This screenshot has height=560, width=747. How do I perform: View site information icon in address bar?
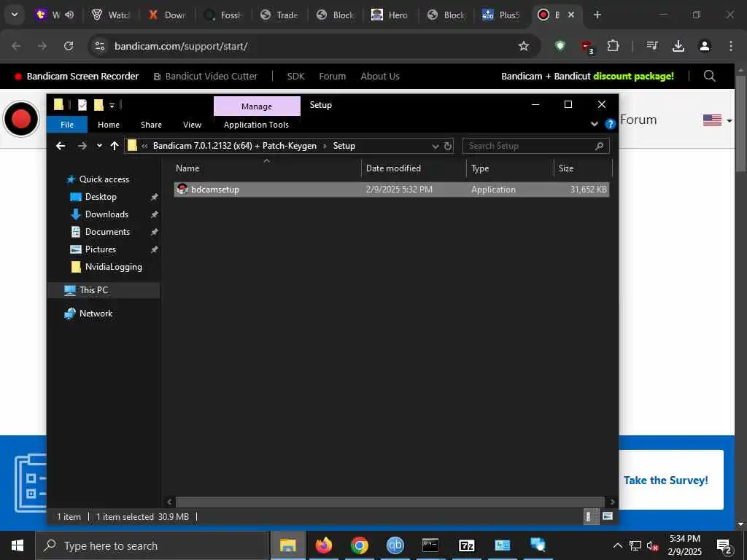click(x=99, y=46)
